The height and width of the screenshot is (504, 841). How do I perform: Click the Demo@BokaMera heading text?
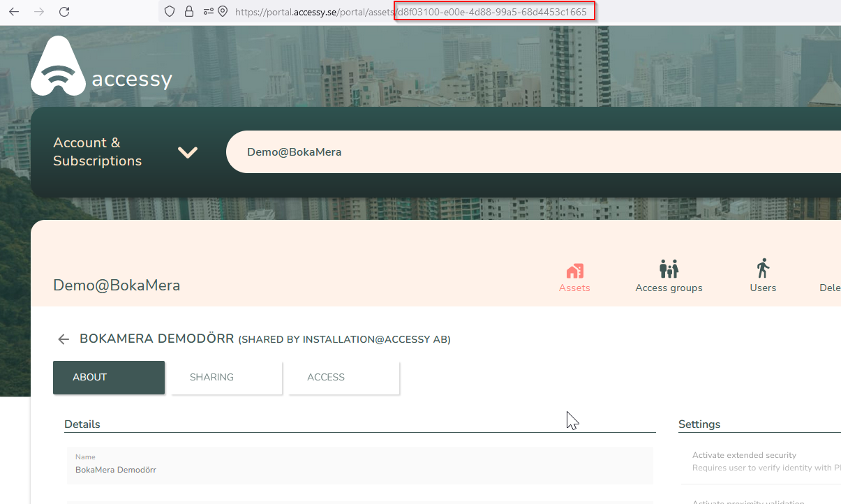(x=117, y=285)
